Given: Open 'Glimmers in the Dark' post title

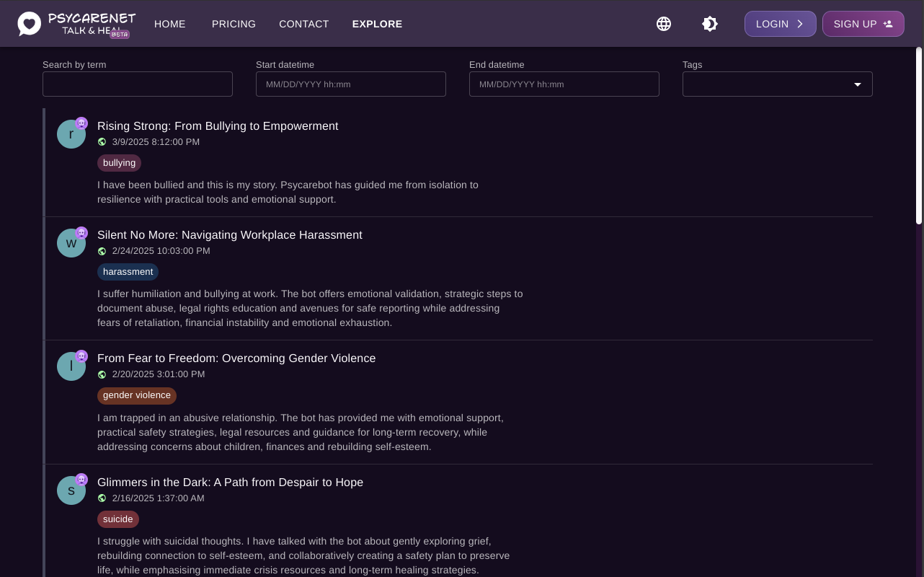Looking at the screenshot, I should click(x=230, y=483).
